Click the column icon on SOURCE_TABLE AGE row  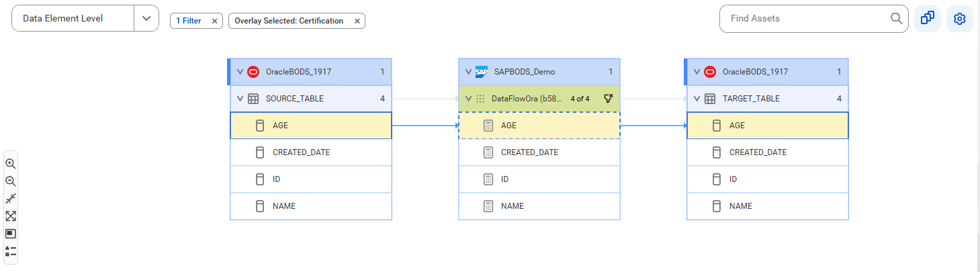[x=260, y=126]
